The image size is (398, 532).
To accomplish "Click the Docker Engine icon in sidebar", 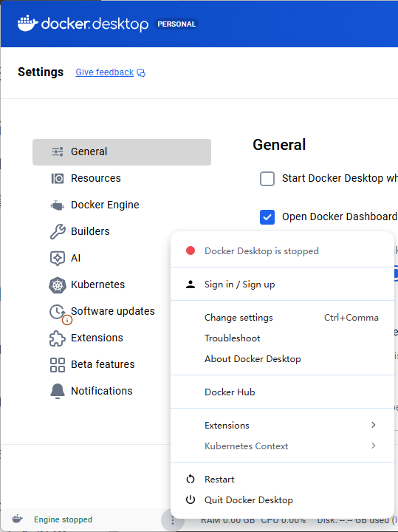I will 57,205.
